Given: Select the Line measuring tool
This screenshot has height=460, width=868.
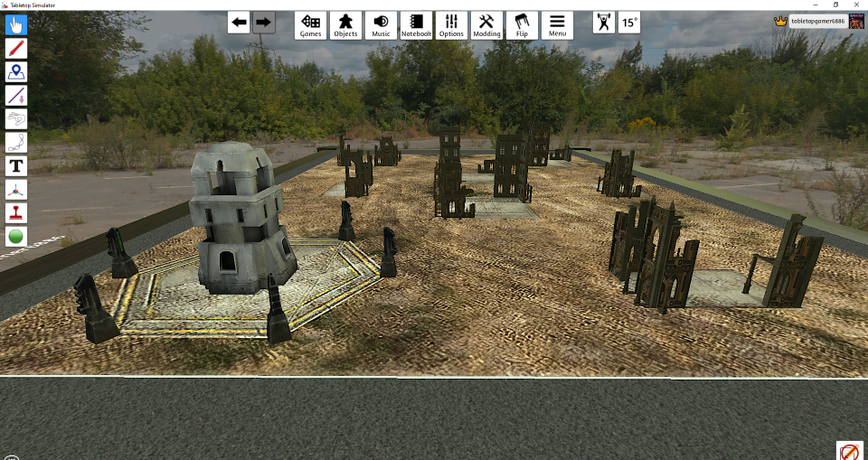Looking at the screenshot, I should (x=16, y=95).
